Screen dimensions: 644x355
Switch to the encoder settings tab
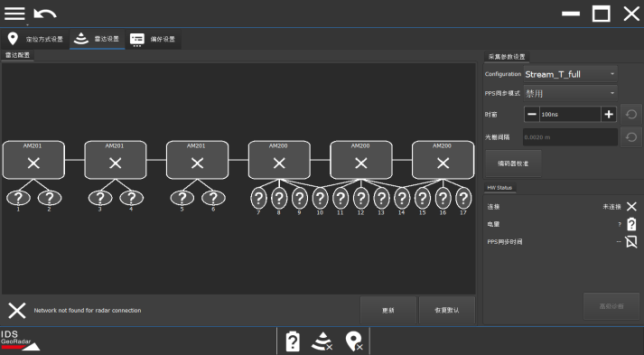click(x=153, y=39)
